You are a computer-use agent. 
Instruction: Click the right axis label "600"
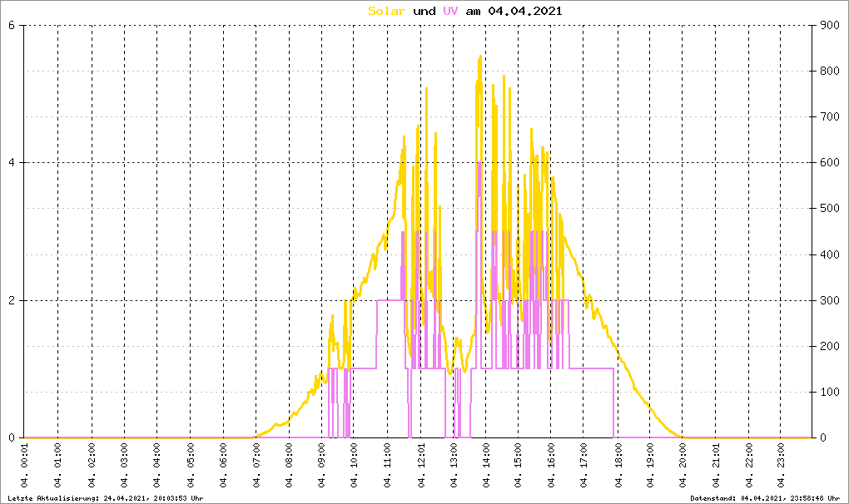coord(829,163)
